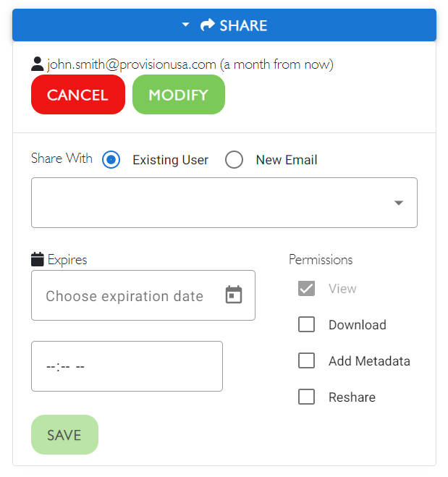The image size is (448, 477).
Task: Open the calendar picker icon in date field
Action: tap(234, 295)
